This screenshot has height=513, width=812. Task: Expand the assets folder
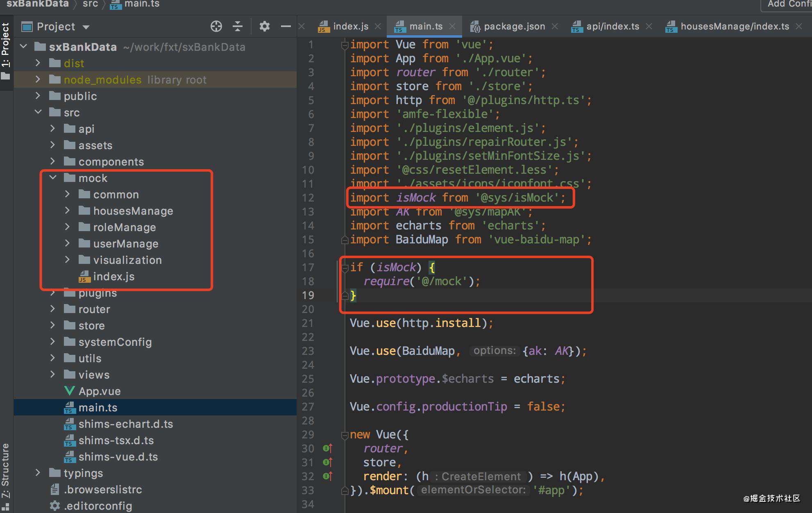point(53,145)
